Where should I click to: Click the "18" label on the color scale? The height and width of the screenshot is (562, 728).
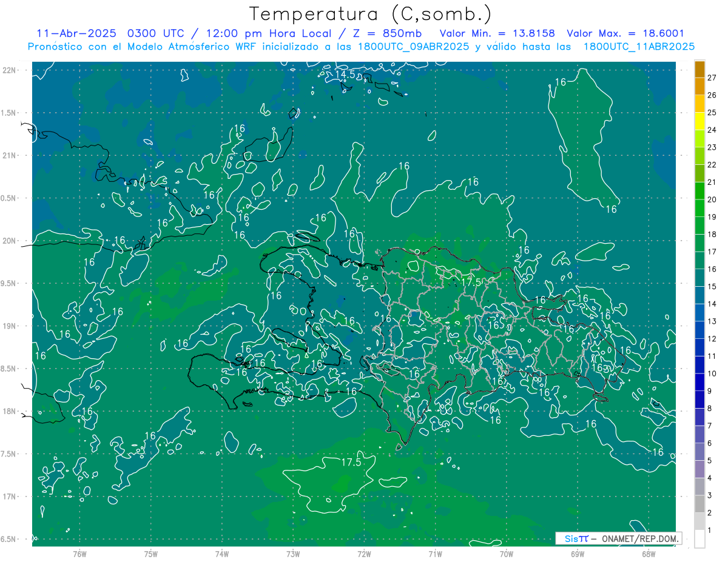pos(712,234)
